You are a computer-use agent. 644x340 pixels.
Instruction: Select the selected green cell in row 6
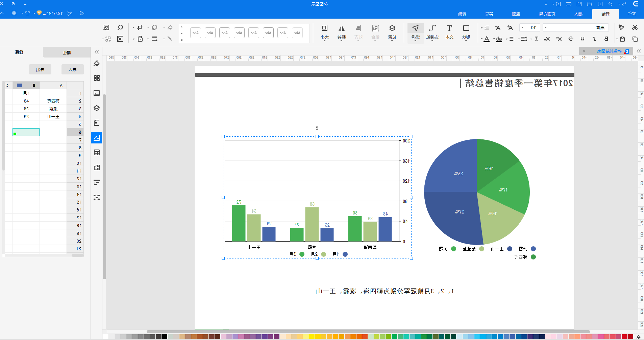(26, 132)
